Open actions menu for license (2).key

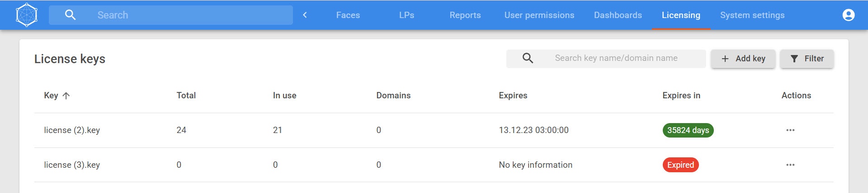790,130
